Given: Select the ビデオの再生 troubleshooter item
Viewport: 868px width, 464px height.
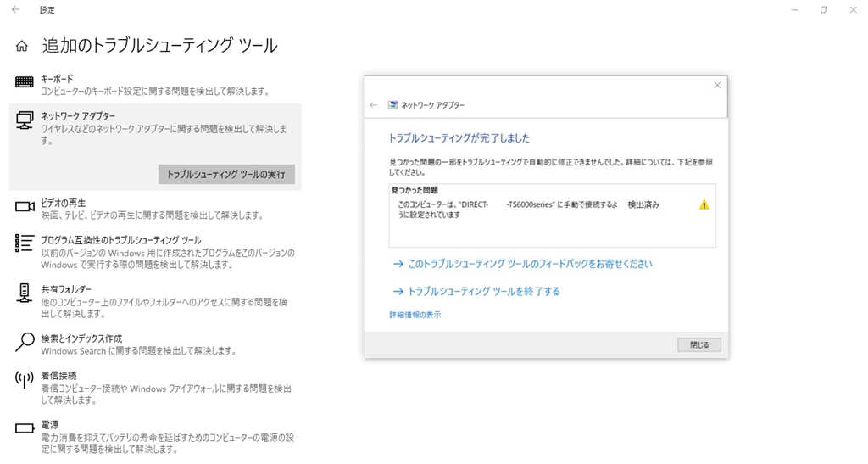Looking at the screenshot, I should pos(155,209).
